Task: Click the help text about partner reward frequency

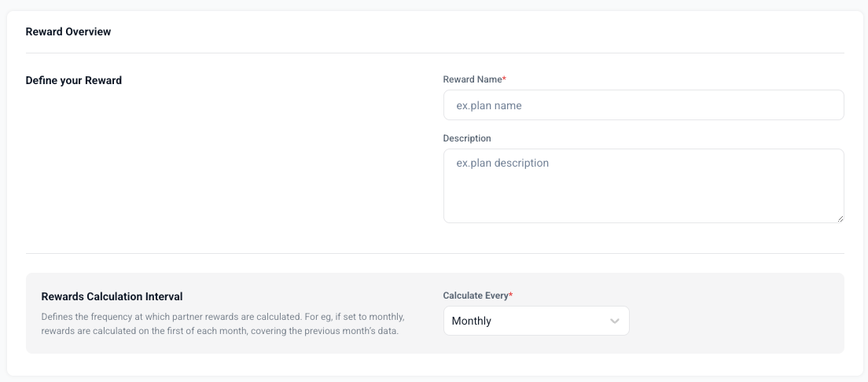Action: pyautogui.click(x=223, y=325)
